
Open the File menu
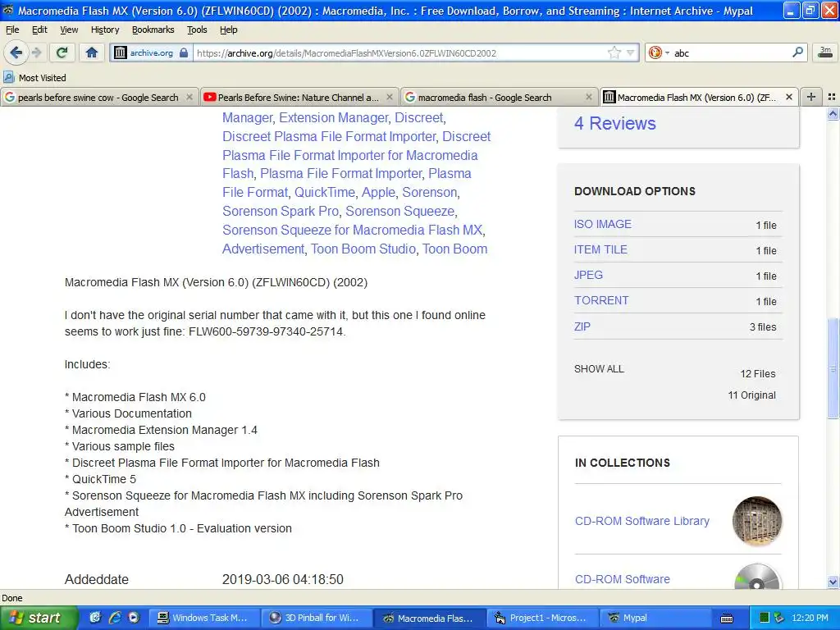tap(12, 30)
